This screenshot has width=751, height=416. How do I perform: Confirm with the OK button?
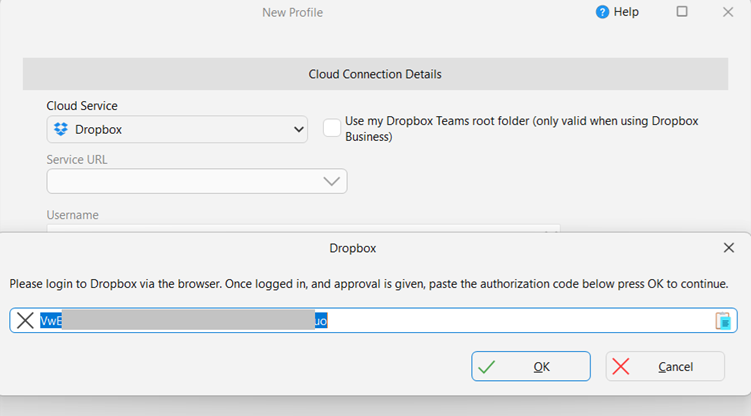point(531,366)
